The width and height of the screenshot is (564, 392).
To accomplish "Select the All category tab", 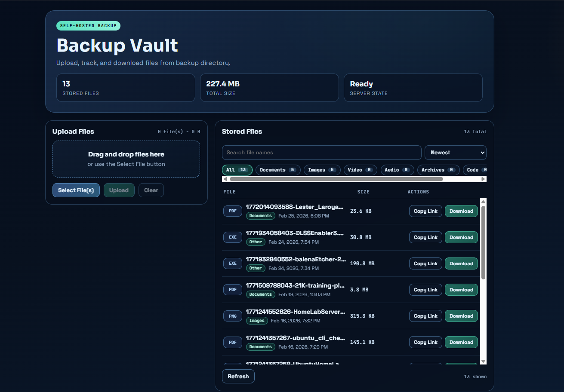I will click(x=237, y=170).
